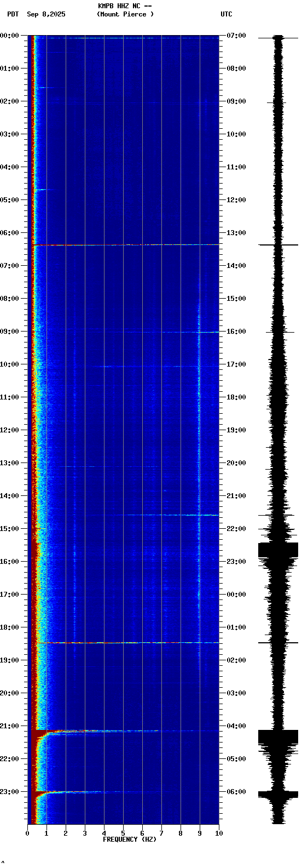Click the PDT timezone label
This screenshot has width=302, height=868.
13,14
